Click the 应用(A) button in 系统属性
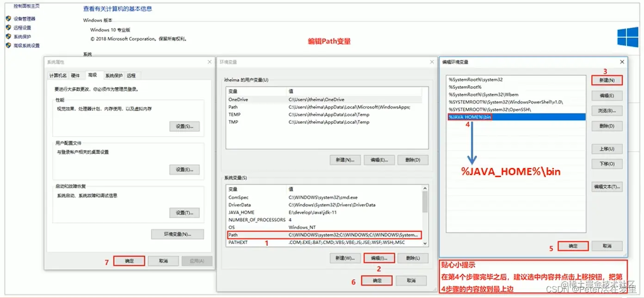The image size is (644, 298). pos(197,261)
